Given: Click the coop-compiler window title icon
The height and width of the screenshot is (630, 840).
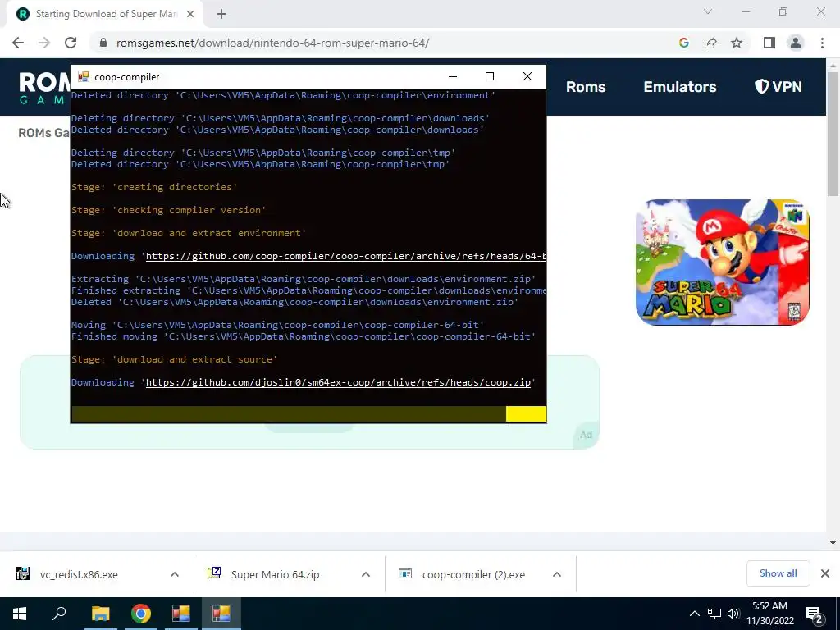Looking at the screenshot, I should click(x=83, y=76).
